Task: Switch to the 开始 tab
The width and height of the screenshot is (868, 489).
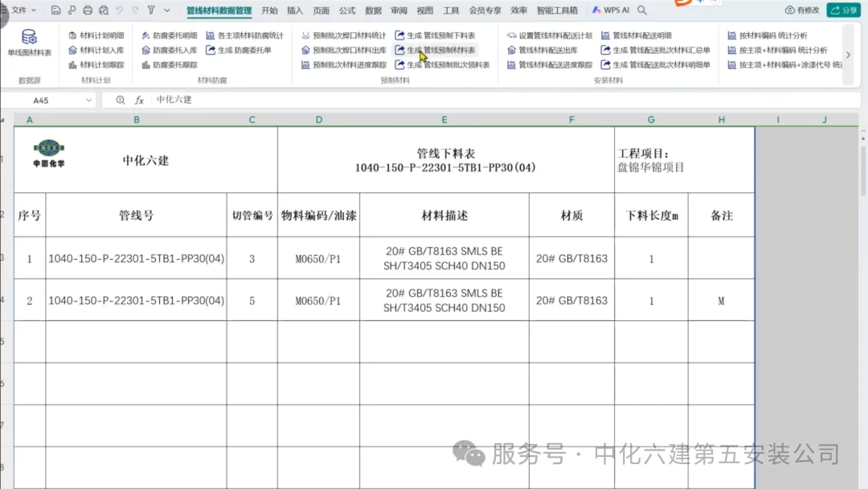Action: pos(269,10)
